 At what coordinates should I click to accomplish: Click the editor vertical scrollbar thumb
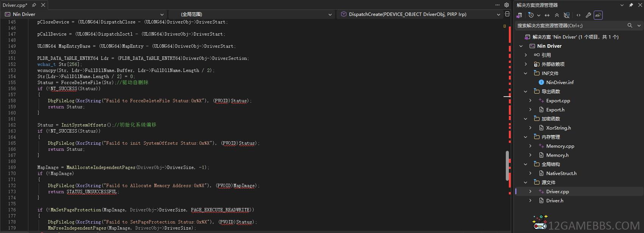(507, 166)
